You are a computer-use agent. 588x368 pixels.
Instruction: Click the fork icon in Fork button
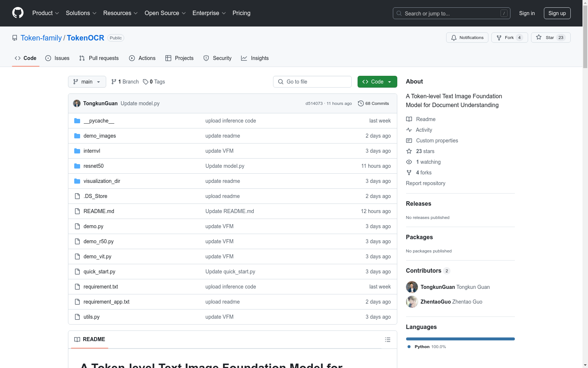[x=499, y=38]
